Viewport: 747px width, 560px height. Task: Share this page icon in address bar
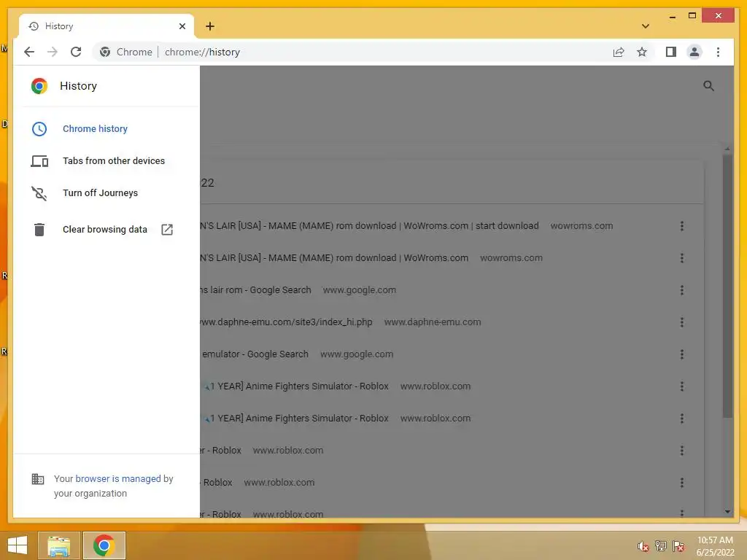point(619,52)
